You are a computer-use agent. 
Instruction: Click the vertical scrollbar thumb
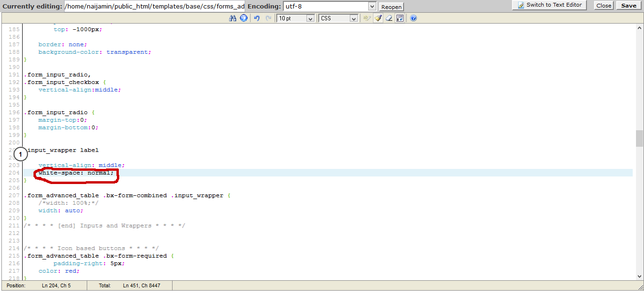(639, 139)
